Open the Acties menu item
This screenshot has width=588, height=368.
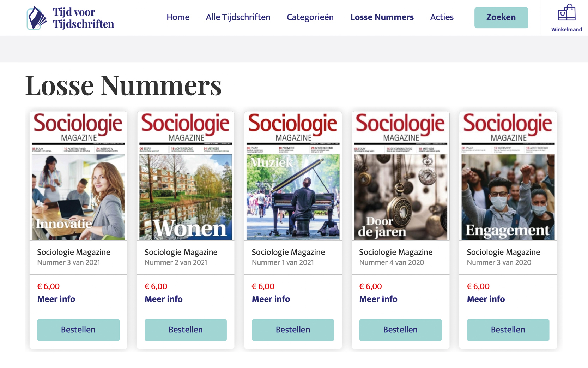(442, 17)
